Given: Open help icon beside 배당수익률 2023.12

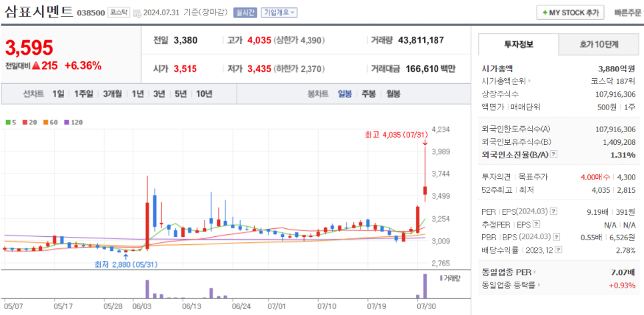Looking at the screenshot, I should coord(559,250).
